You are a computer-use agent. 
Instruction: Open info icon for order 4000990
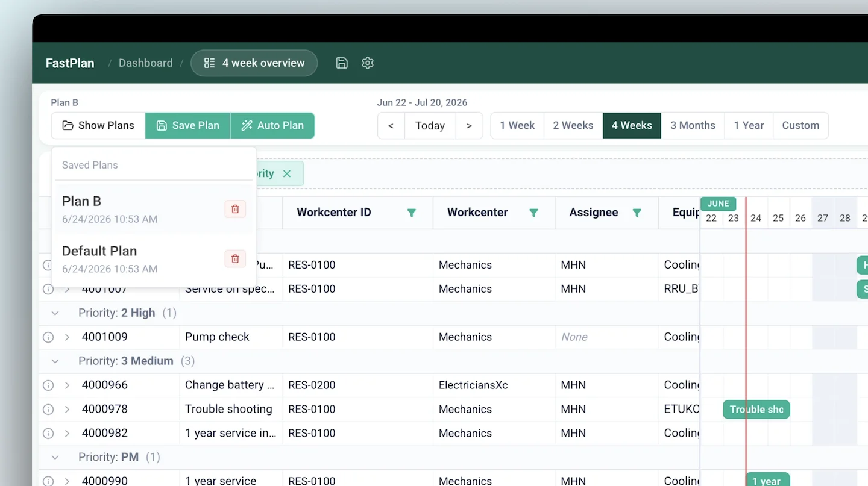click(48, 481)
